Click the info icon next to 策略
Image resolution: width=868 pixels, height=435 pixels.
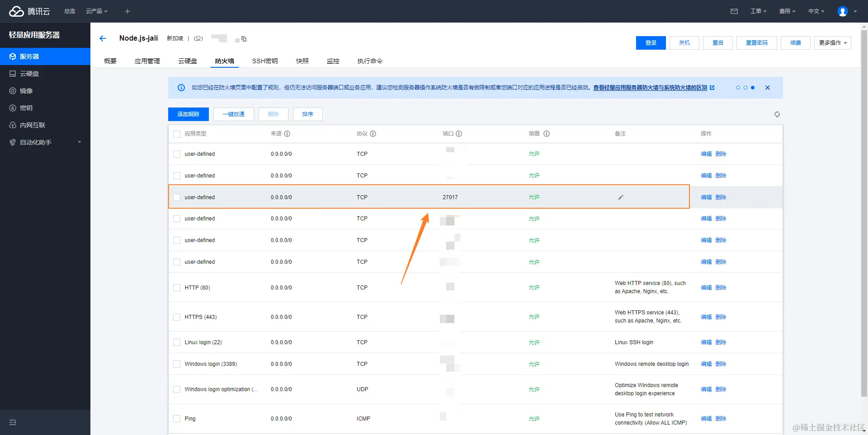(x=547, y=134)
